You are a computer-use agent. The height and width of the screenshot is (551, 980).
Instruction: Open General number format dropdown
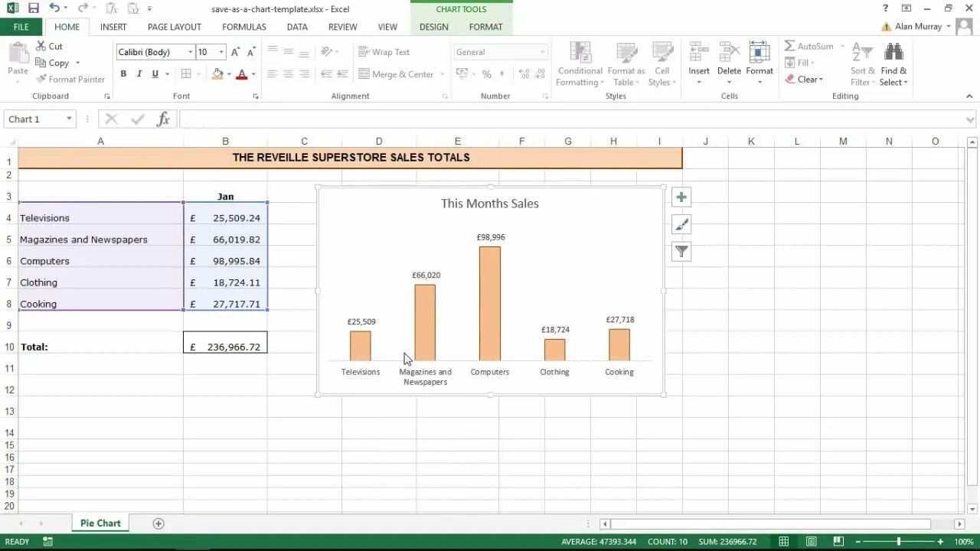point(542,52)
